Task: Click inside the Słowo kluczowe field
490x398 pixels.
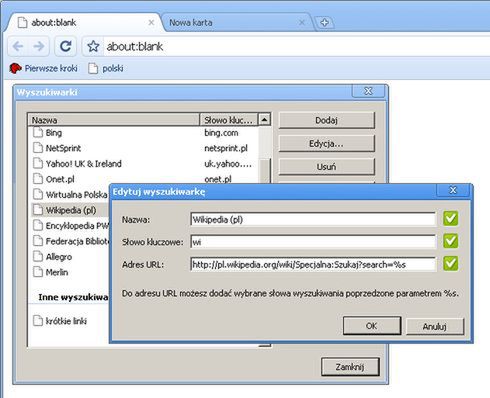Action: click(313, 242)
